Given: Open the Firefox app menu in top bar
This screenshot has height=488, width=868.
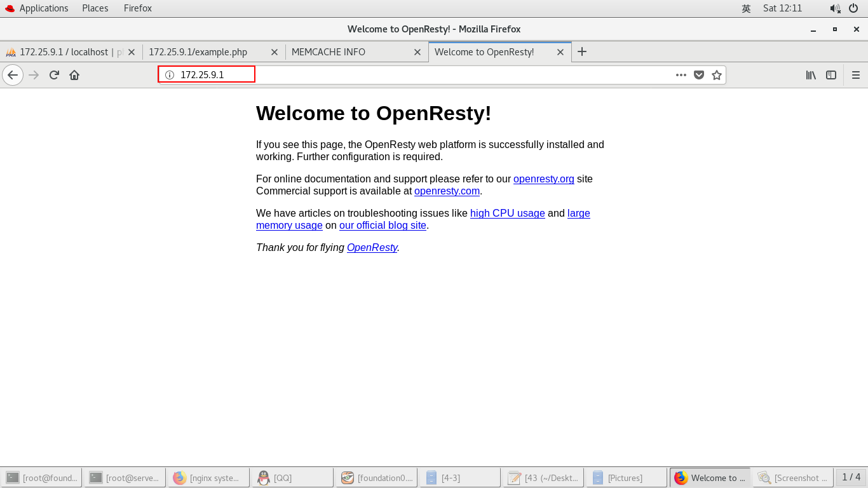Looking at the screenshot, I should (x=138, y=8).
